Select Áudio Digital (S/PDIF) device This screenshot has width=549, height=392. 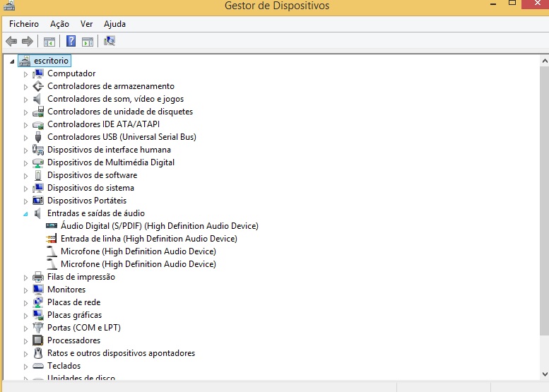pyautogui.click(x=160, y=226)
